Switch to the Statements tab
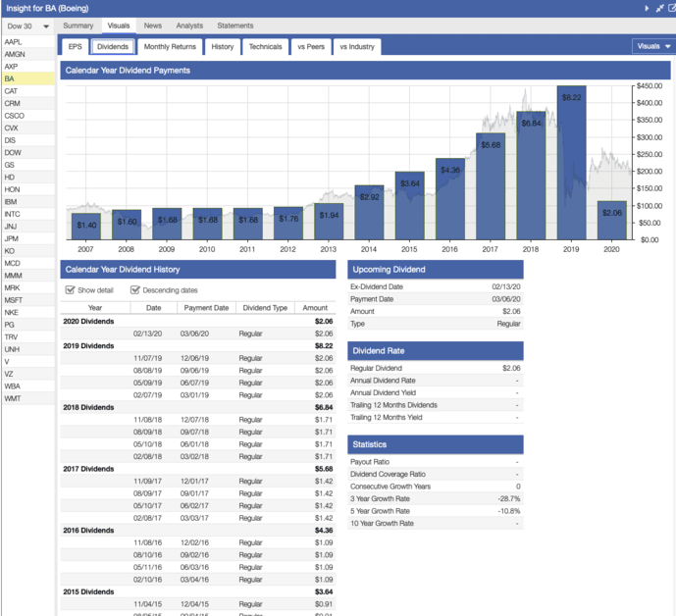The image size is (676, 616). coord(234,26)
